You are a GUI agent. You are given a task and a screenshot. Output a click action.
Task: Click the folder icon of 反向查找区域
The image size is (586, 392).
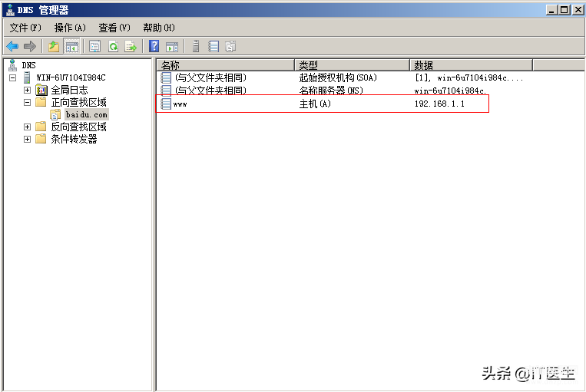(x=41, y=127)
